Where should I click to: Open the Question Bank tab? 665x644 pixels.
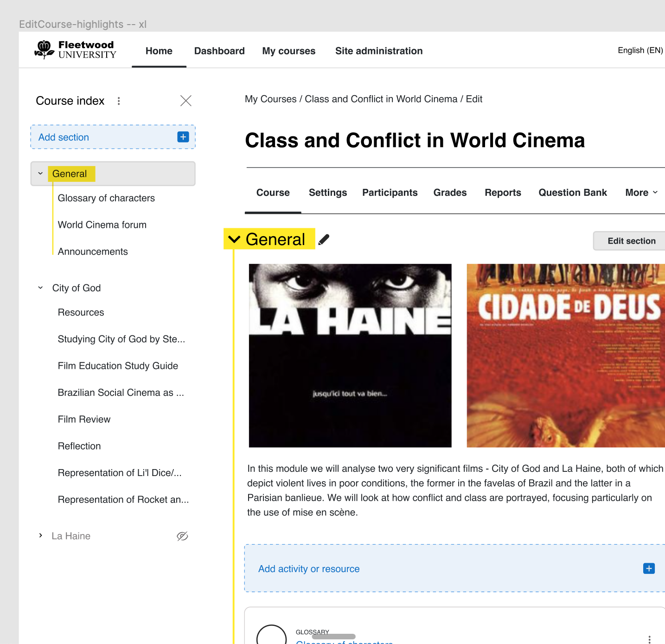point(573,193)
